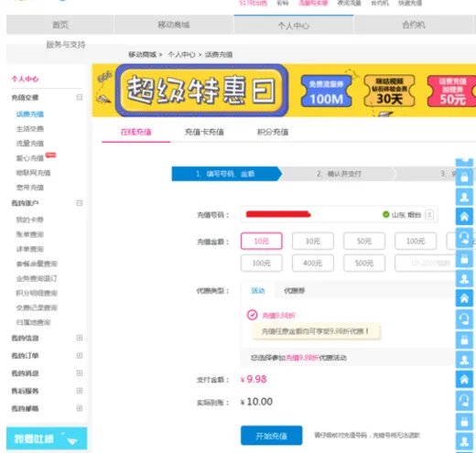The image size is (476, 453).
Task: Open 详单查询 in the sidebar
Action: [x=30, y=249]
